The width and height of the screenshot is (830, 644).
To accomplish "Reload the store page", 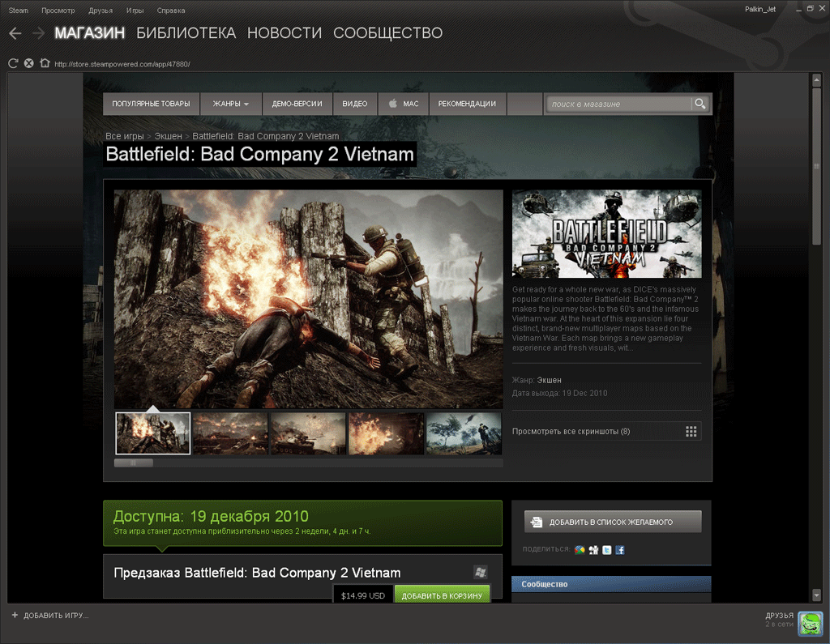I will 13,63.
